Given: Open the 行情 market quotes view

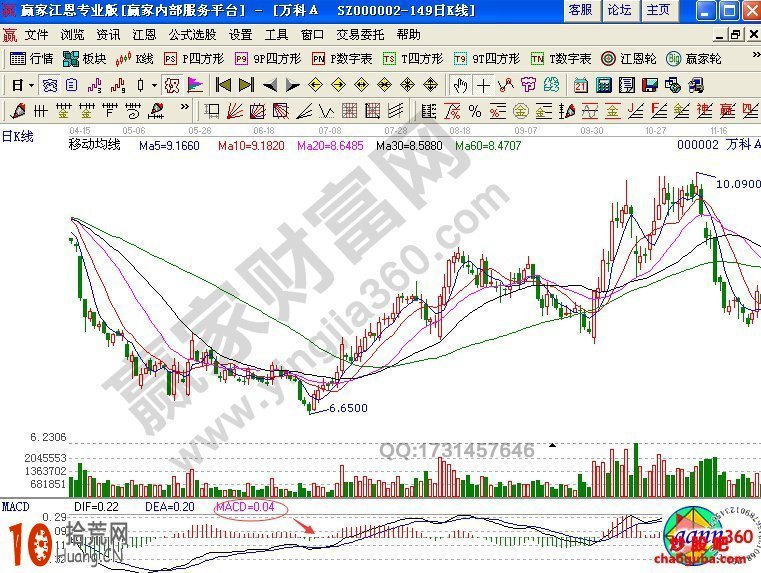Looking at the screenshot, I should click(x=32, y=59).
